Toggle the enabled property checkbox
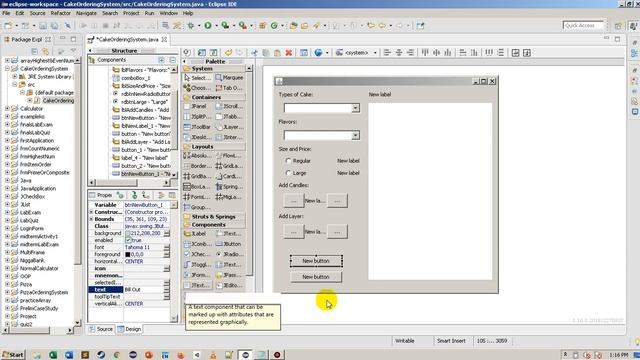This screenshot has width=640, height=360. [x=128, y=240]
